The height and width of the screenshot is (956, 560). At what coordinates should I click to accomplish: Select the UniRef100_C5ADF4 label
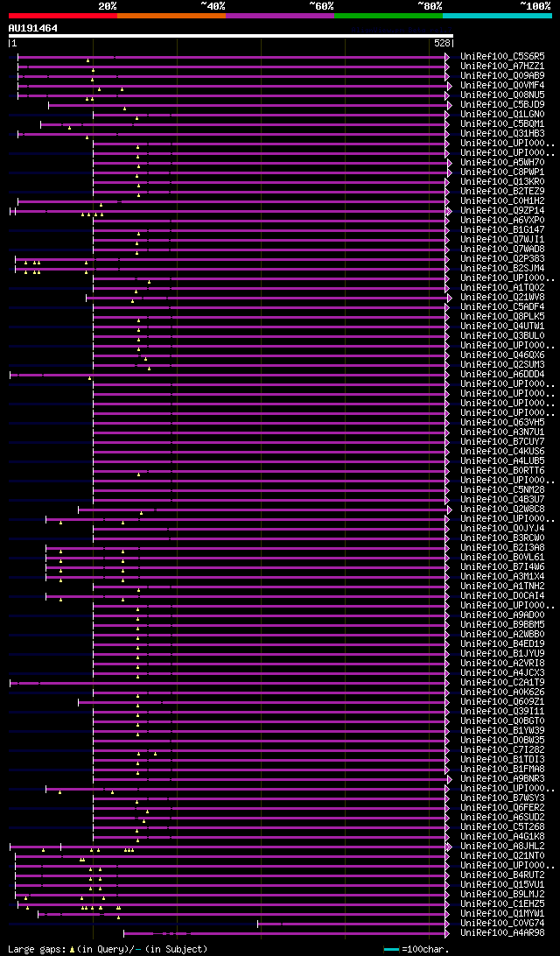click(503, 306)
